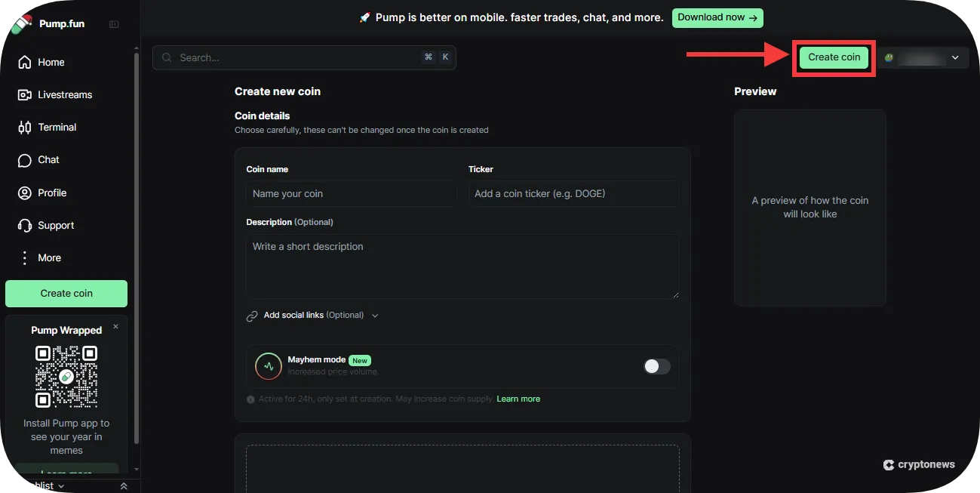
Task: Open the Learn more link under Mayhem mode
Action: pos(518,399)
